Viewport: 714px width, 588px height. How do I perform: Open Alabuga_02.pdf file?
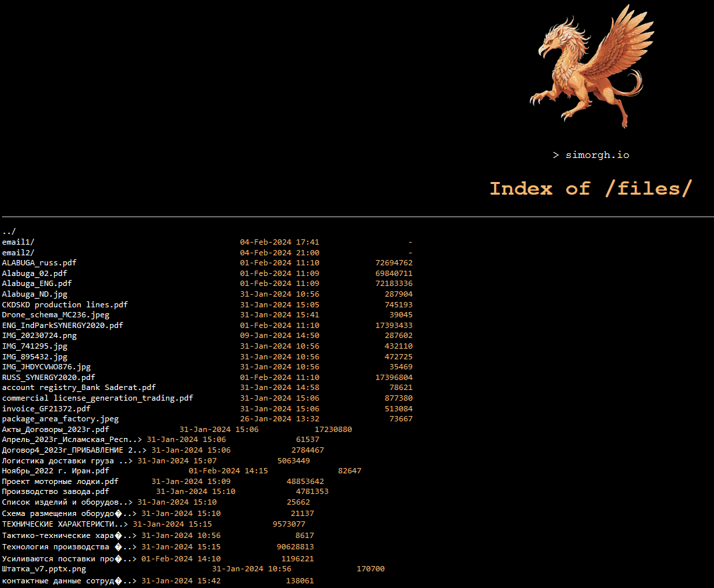point(35,273)
